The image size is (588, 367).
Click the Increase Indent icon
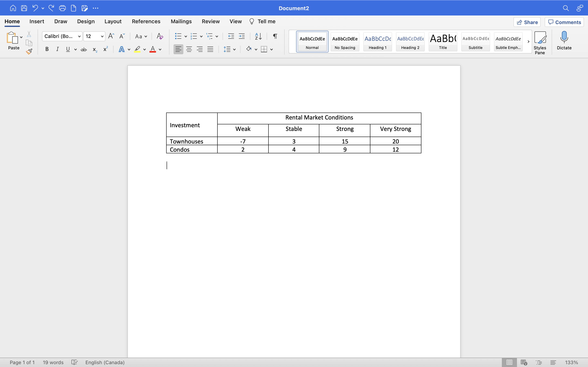[242, 36]
